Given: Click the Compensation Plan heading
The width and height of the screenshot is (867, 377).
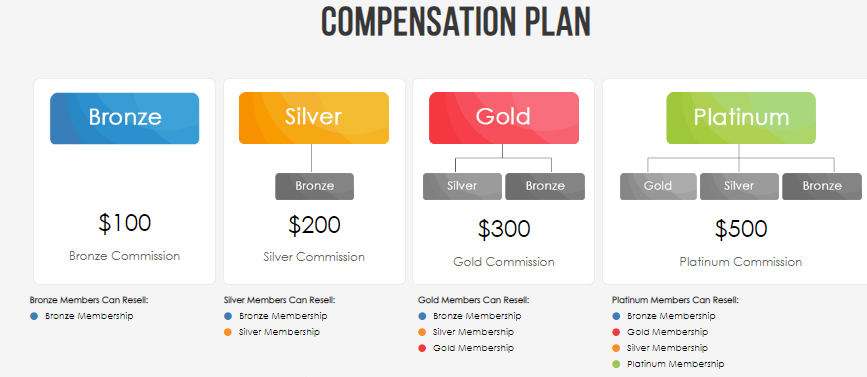Looking at the screenshot, I should click(x=456, y=23).
